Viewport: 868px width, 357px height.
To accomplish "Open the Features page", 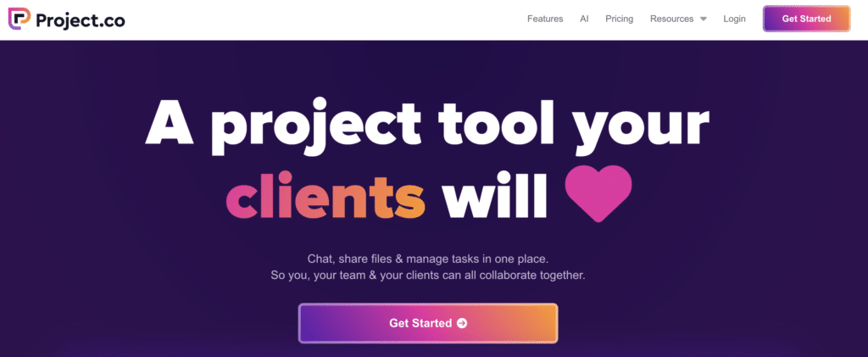I will (x=545, y=19).
